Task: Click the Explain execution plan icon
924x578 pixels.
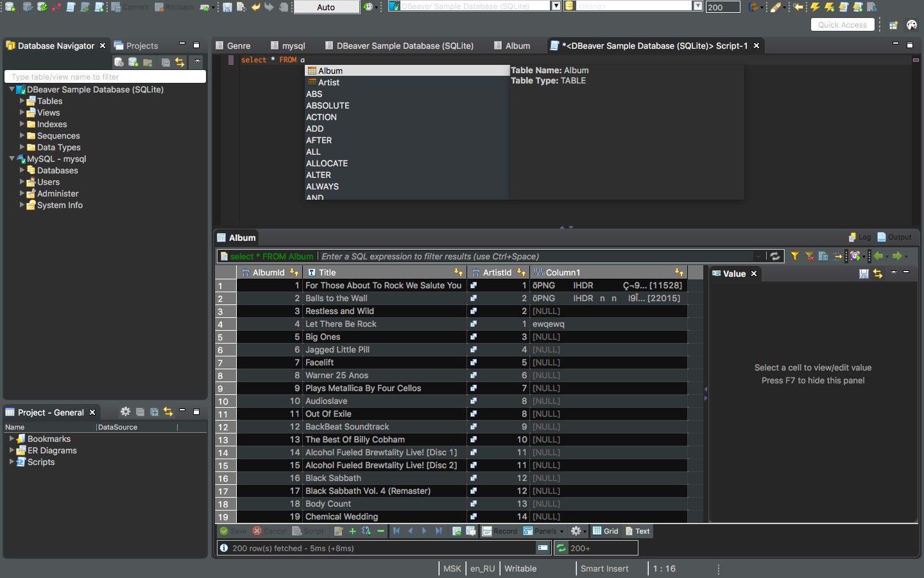Action: (871, 7)
